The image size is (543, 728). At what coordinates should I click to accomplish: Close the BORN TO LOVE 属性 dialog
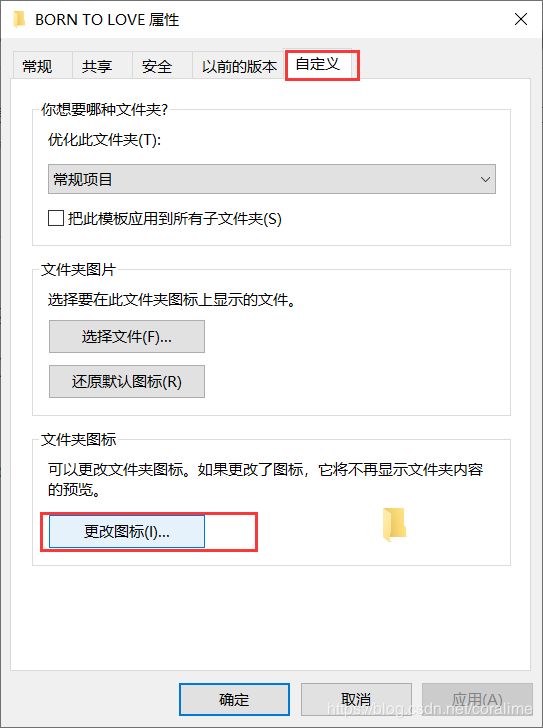click(521, 20)
